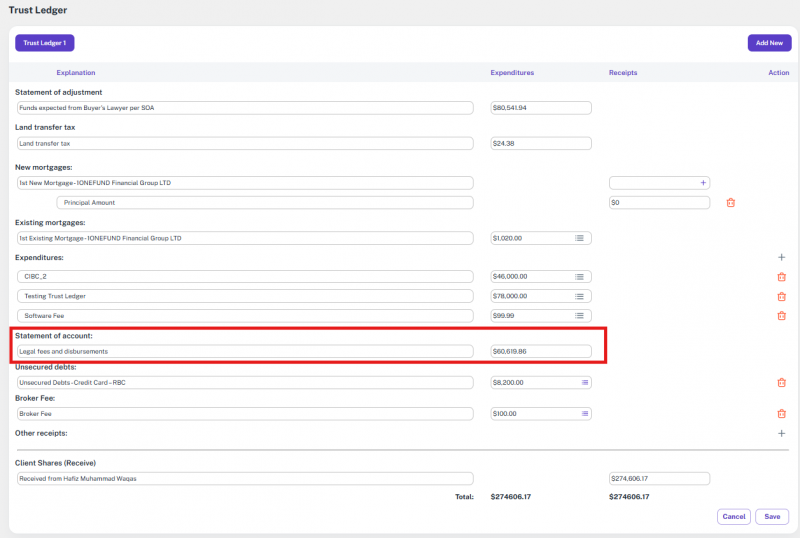Switch to the Trust Ledger 1 tab
Screen dimensions: 800x538
coord(45,43)
